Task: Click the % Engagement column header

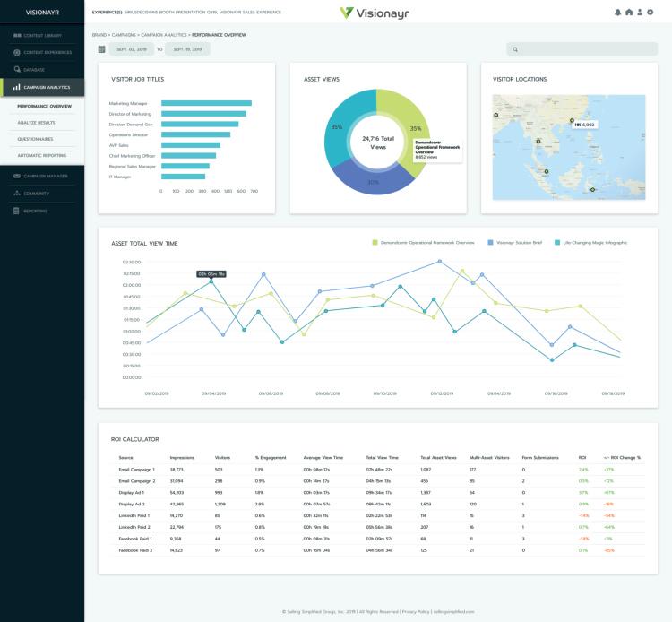Action: pyautogui.click(x=271, y=458)
